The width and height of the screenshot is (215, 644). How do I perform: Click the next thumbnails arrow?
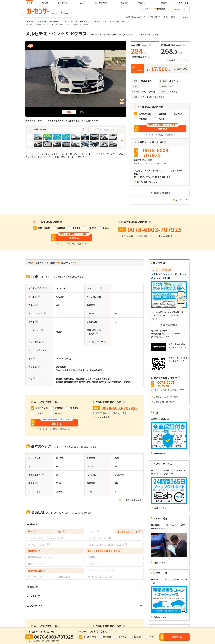pyautogui.click(x=122, y=140)
